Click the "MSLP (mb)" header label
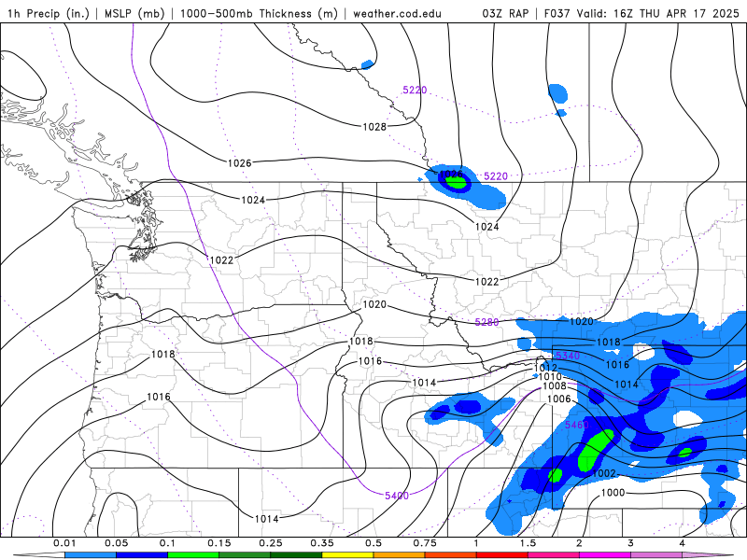 click(134, 13)
